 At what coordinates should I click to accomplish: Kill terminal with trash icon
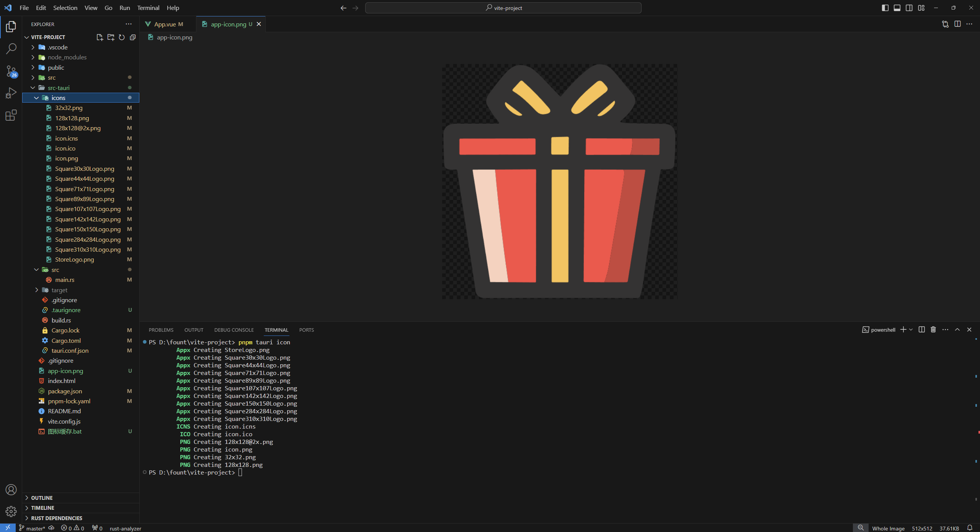click(x=933, y=329)
